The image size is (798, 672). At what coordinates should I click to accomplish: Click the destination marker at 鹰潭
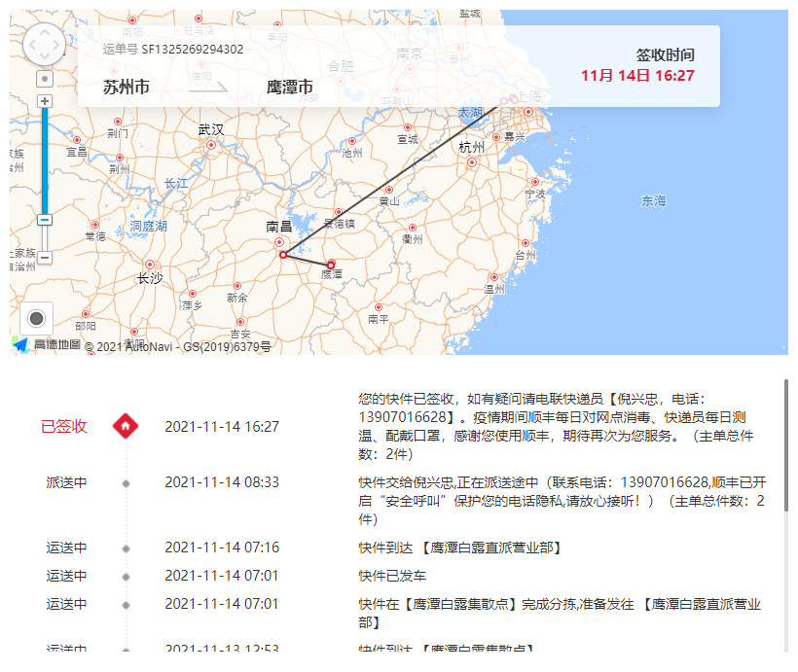click(331, 265)
